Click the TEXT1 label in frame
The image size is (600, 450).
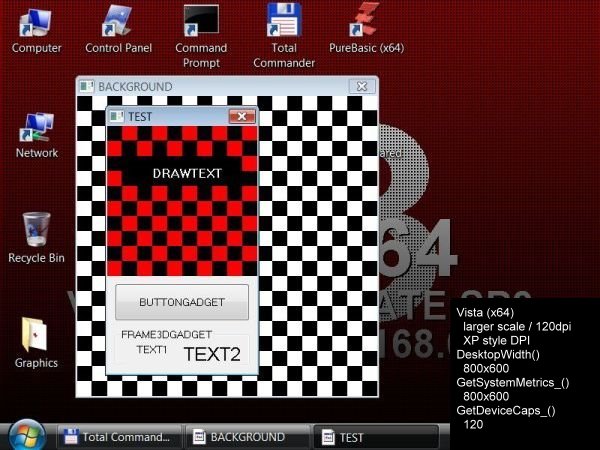pos(152,350)
